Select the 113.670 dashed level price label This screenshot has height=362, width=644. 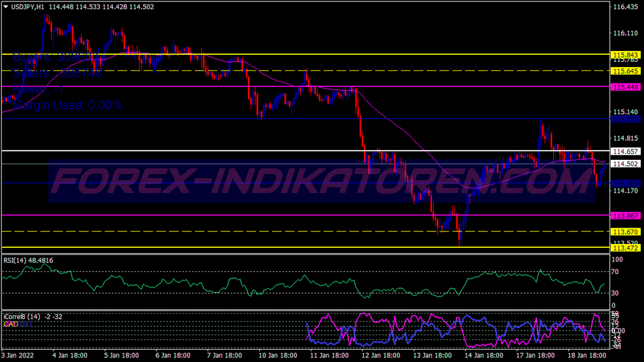[626, 232]
